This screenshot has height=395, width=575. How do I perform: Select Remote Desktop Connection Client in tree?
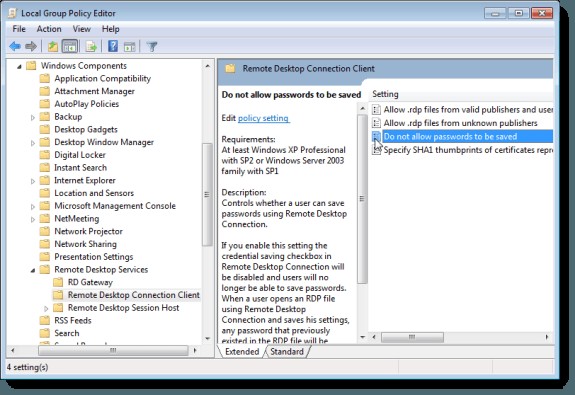tap(133, 295)
